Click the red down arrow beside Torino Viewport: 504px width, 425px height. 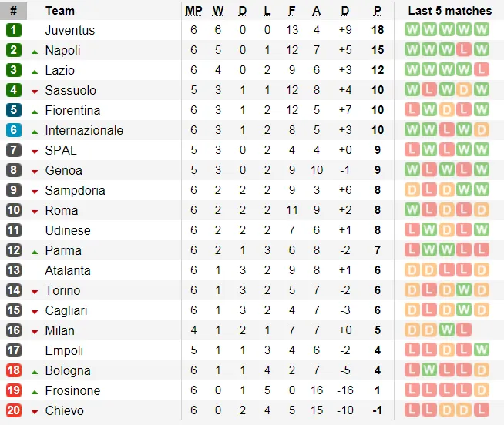click(35, 292)
